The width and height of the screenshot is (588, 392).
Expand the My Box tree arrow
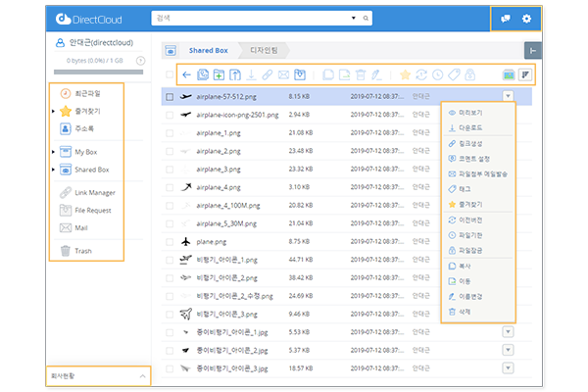[53, 152]
